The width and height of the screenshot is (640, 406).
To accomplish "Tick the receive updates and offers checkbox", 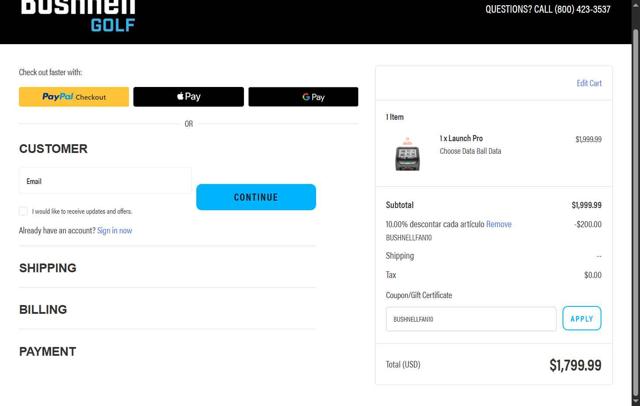I will point(23,211).
